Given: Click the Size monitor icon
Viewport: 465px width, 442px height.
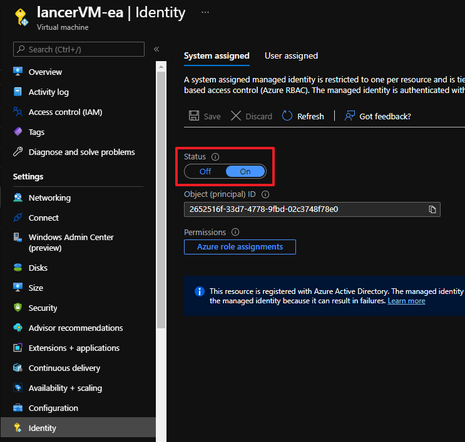Looking at the screenshot, I should 18,287.
